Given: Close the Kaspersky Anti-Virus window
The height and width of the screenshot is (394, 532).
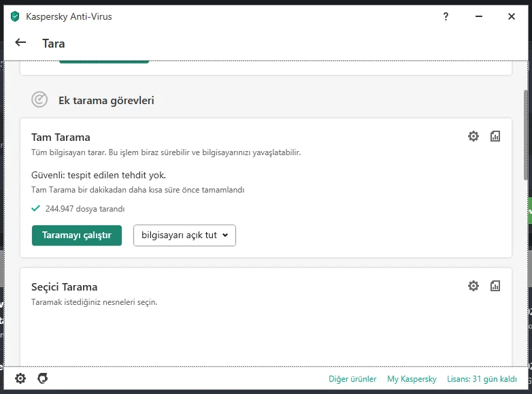Looking at the screenshot, I should click(x=512, y=16).
